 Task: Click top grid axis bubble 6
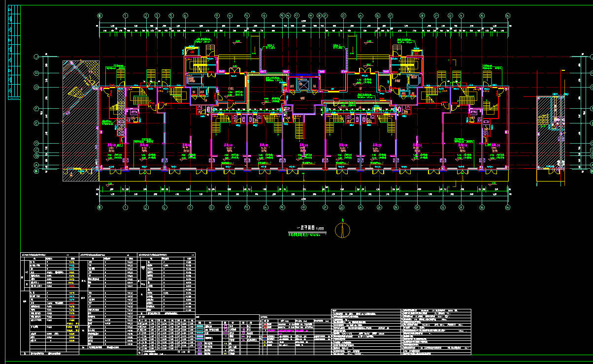click(185, 16)
